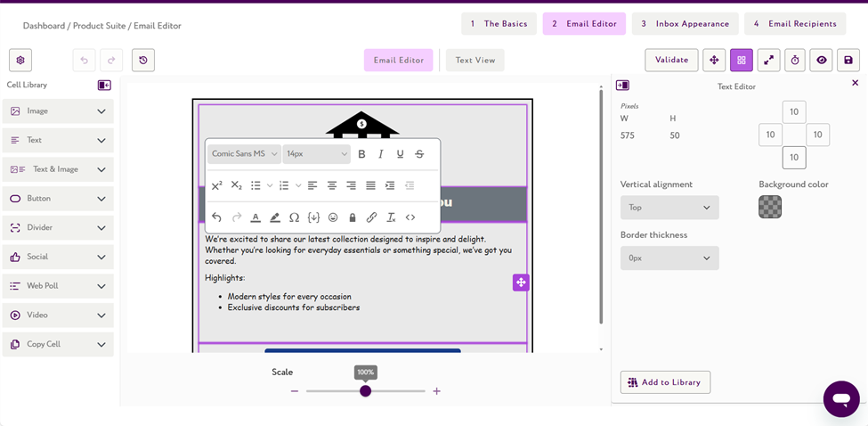Image resolution: width=868 pixels, height=426 pixels.
Task: Click the text highlight color icon
Action: [x=274, y=217]
